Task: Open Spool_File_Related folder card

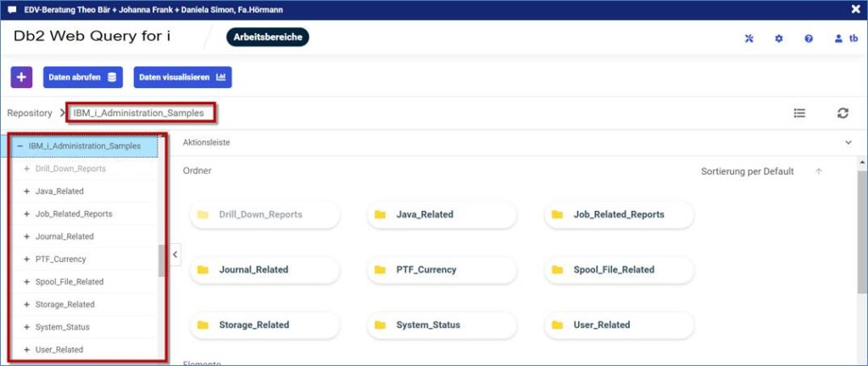Action: pyautogui.click(x=620, y=269)
